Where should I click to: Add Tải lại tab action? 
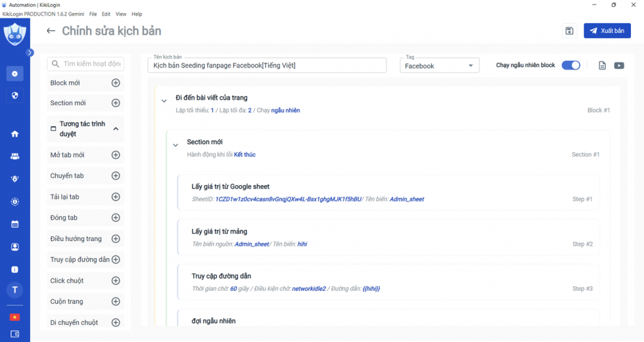(x=116, y=197)
